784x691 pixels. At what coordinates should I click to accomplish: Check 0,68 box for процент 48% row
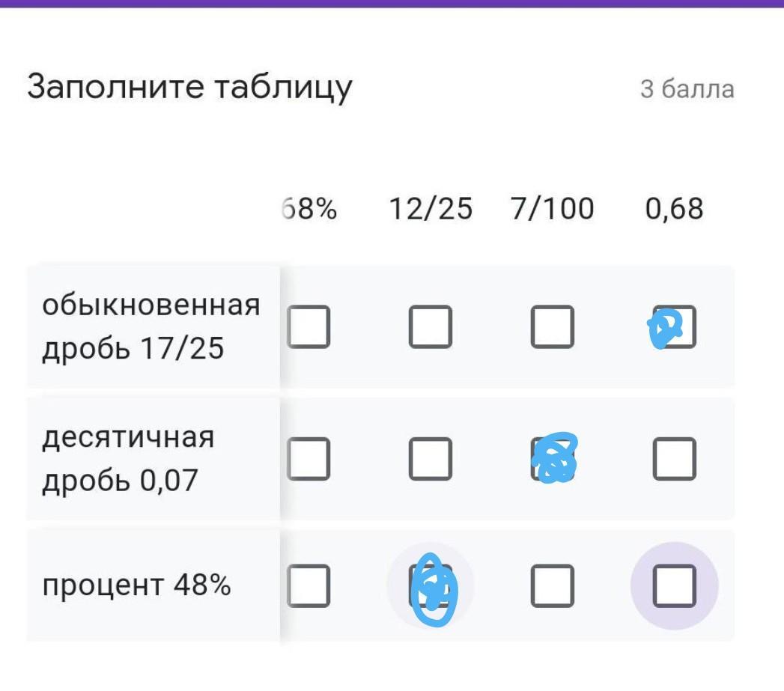click(674, 585)
